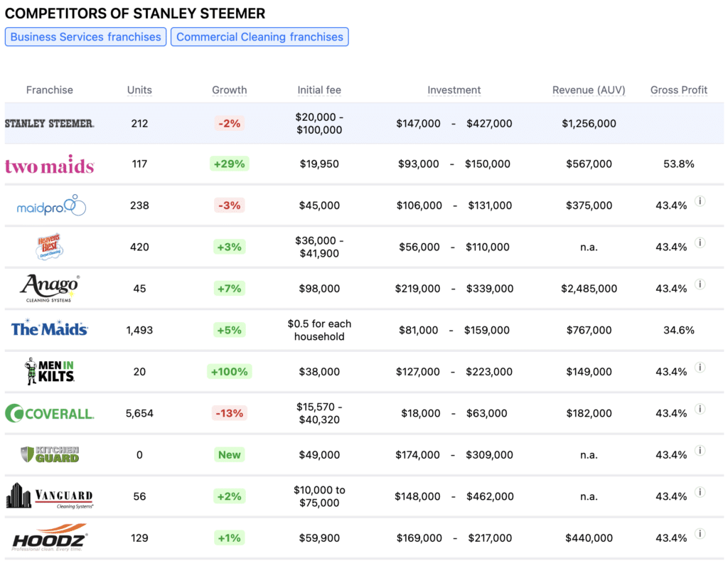This screenshot has height=566, width=728.
Task: Click the info icon in Heaven's Best row
Action: (700, 243)
